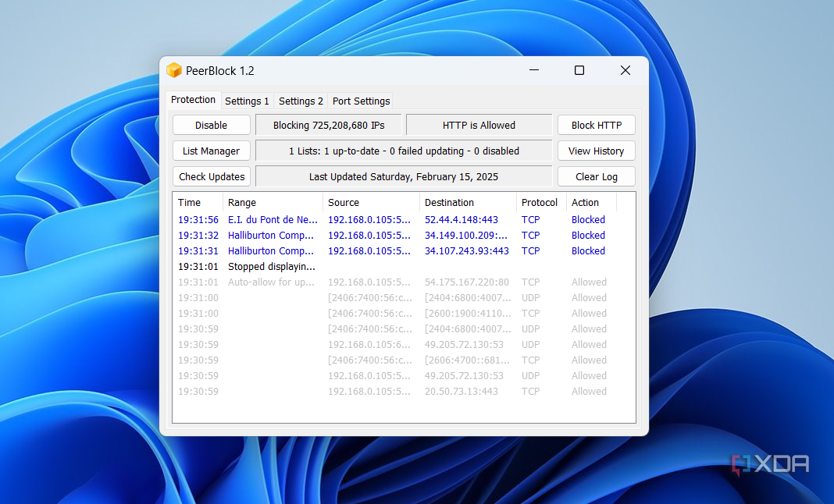Check for list updates
This screenshot has width=834, height=504.
coord(211,176)
